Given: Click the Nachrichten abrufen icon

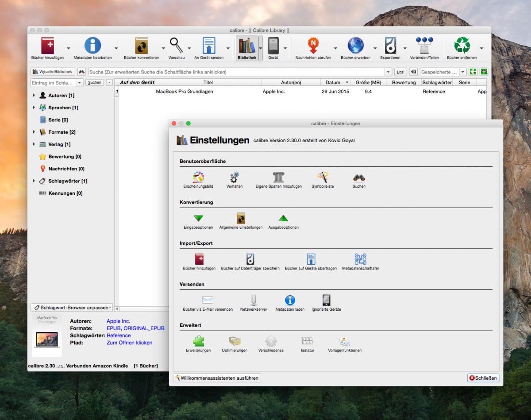Looking at the screenshot, I should coord(313,46).
